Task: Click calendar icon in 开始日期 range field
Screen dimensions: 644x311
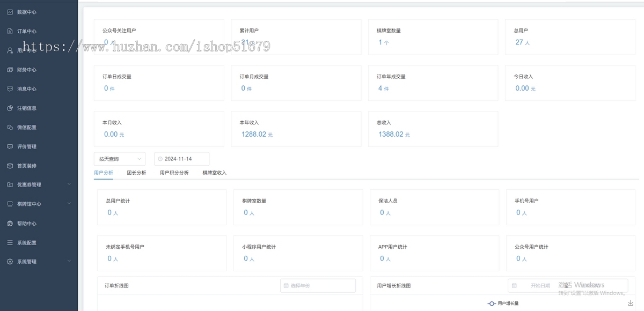Action: coord(514,286)
